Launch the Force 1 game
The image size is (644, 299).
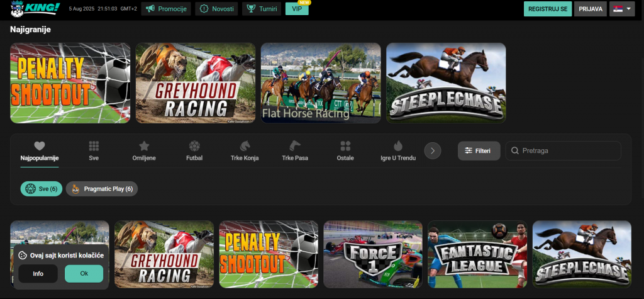pos(373,254)
